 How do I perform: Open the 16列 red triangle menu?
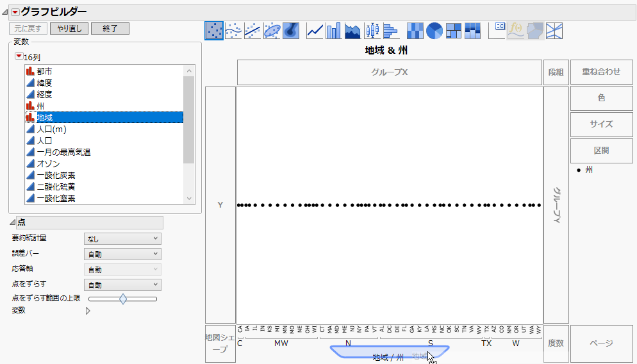[x=19, y=56]
